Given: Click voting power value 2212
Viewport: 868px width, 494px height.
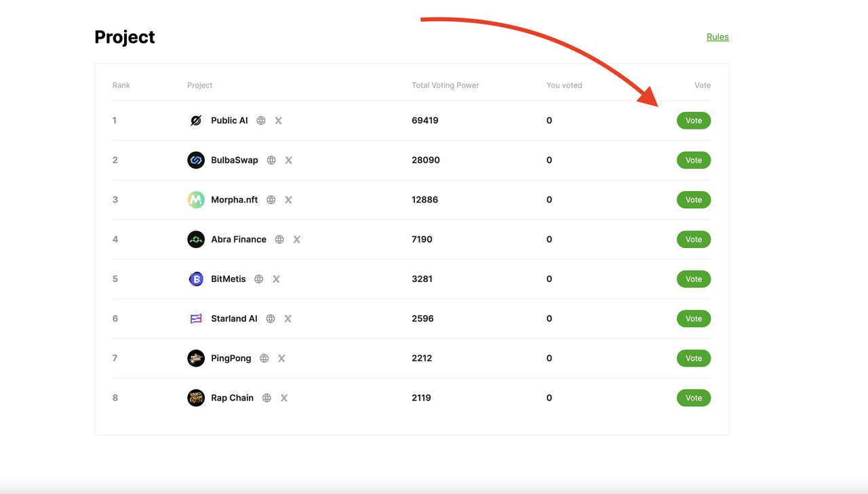Looking at the screenshot, I should tap(422, 358).
